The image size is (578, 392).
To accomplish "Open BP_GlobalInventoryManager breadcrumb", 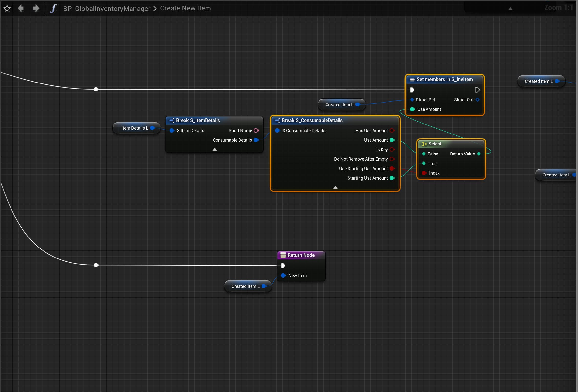I will click(x=107, y=9).
